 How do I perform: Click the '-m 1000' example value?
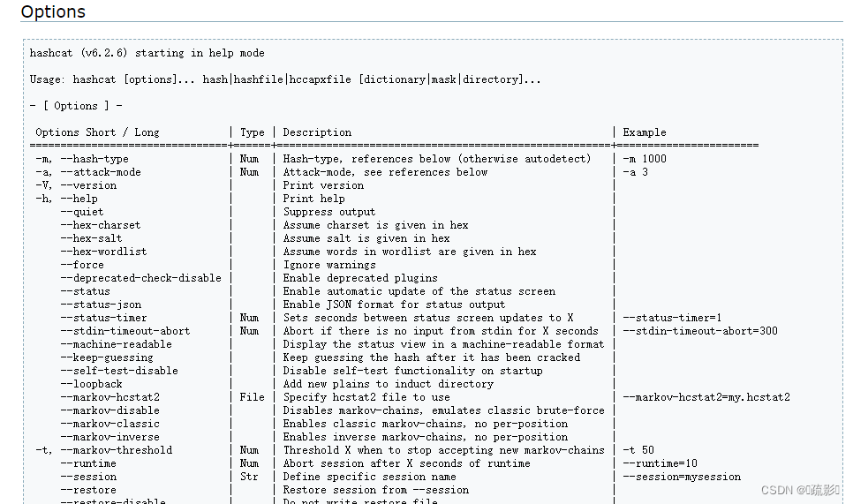[645, 159]
